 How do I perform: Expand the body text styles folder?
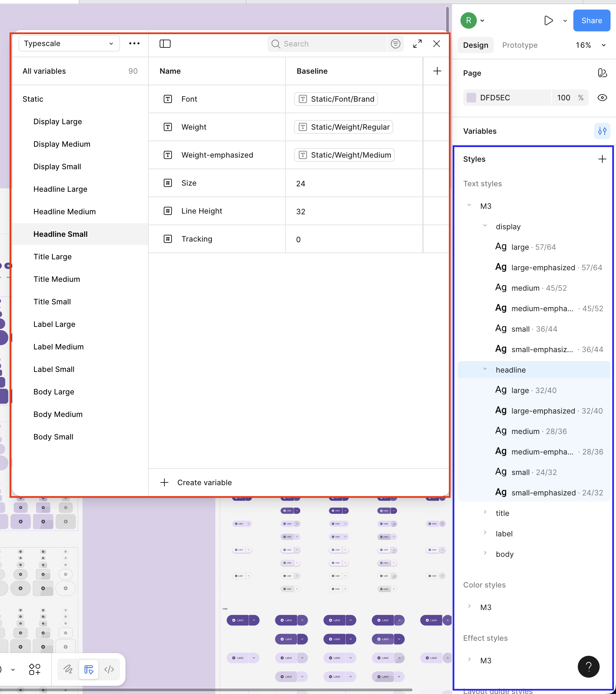pos(485,553)
